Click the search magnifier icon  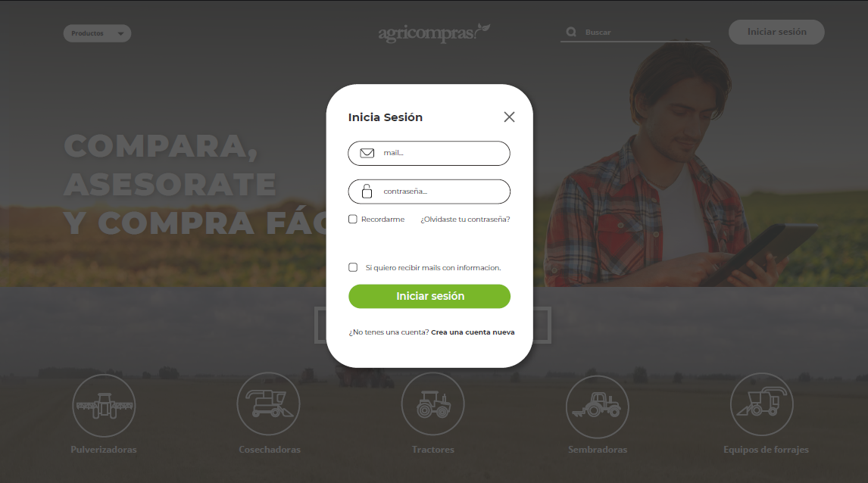point(571,32)
